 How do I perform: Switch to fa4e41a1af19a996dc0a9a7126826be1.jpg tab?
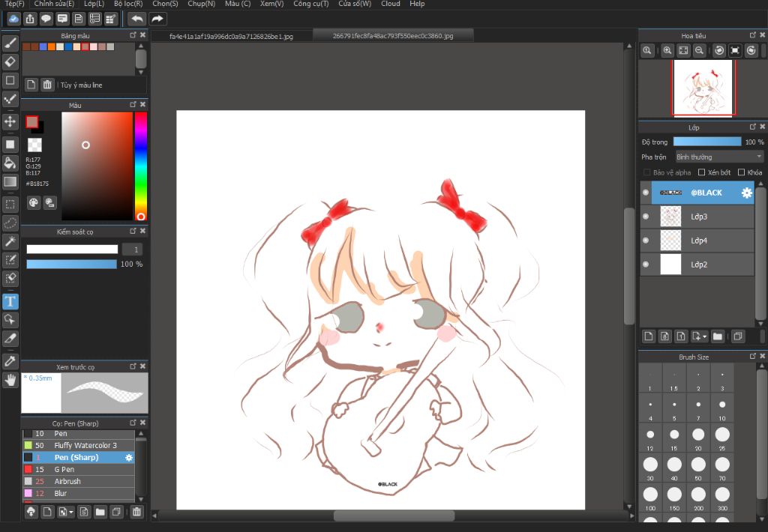click(231, 37)
